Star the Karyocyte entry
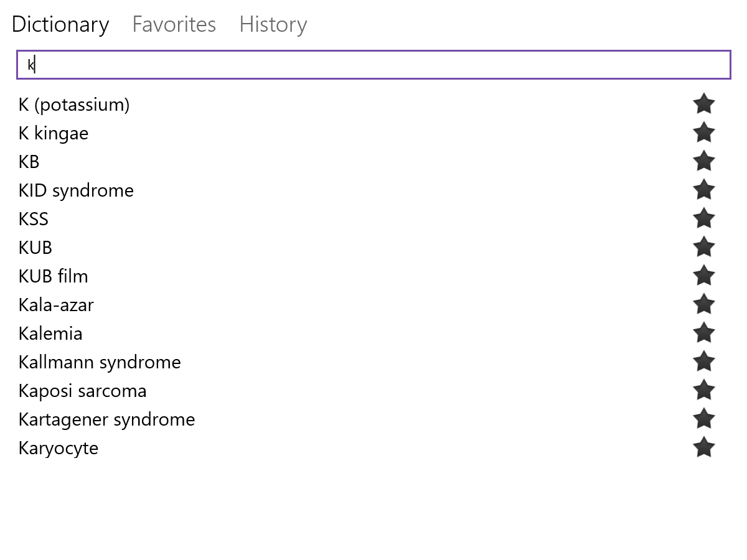The image size is (747, 560). coord(703,447)
